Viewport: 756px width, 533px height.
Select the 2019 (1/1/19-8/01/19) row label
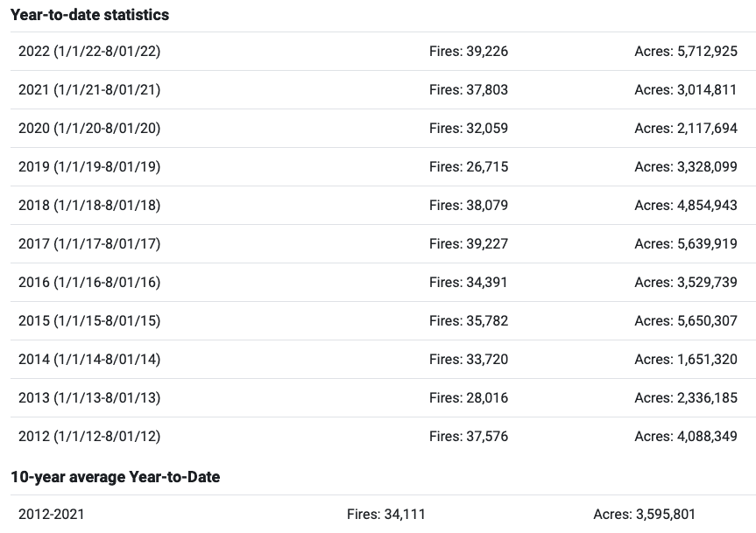point(89,166)
